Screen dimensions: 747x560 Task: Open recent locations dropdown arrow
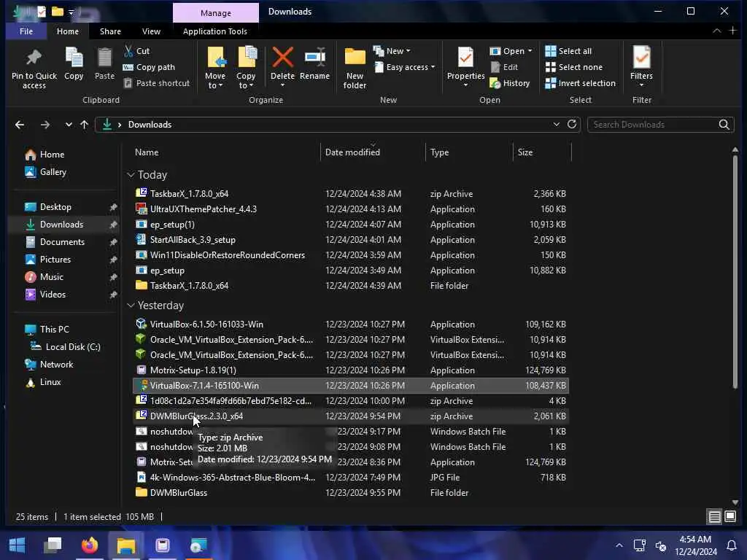[69, 125]
